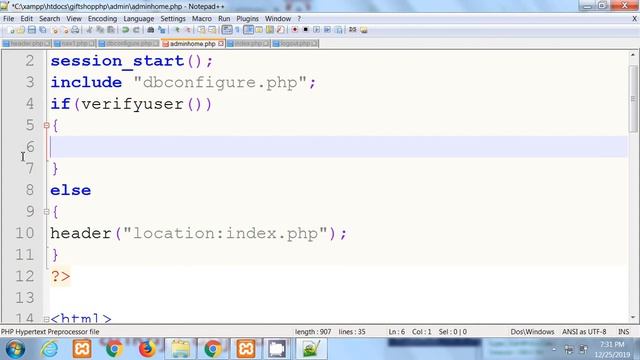640x360 pixels.
Task: Click the Redo toolbar icon
Action: coord(136,30)
